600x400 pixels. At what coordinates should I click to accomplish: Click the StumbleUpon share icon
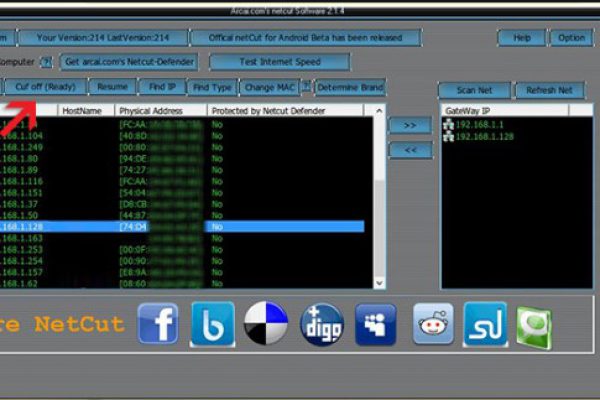[487, 324]
